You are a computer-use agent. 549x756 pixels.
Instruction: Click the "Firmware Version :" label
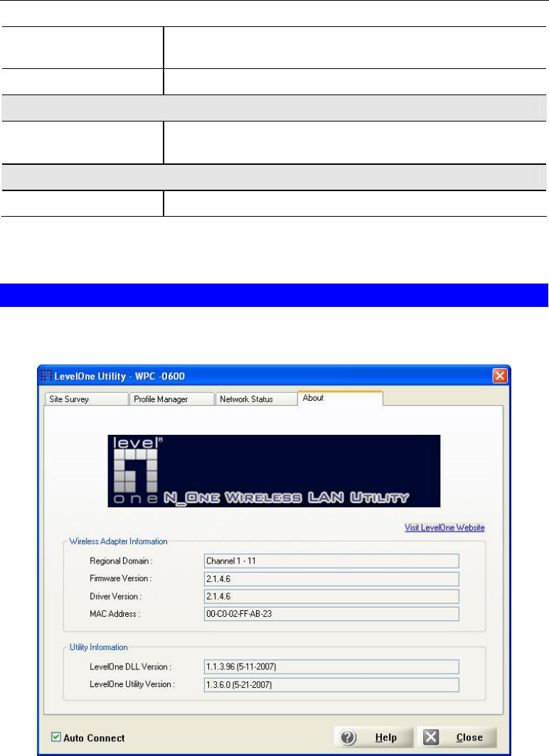[121, 578]
